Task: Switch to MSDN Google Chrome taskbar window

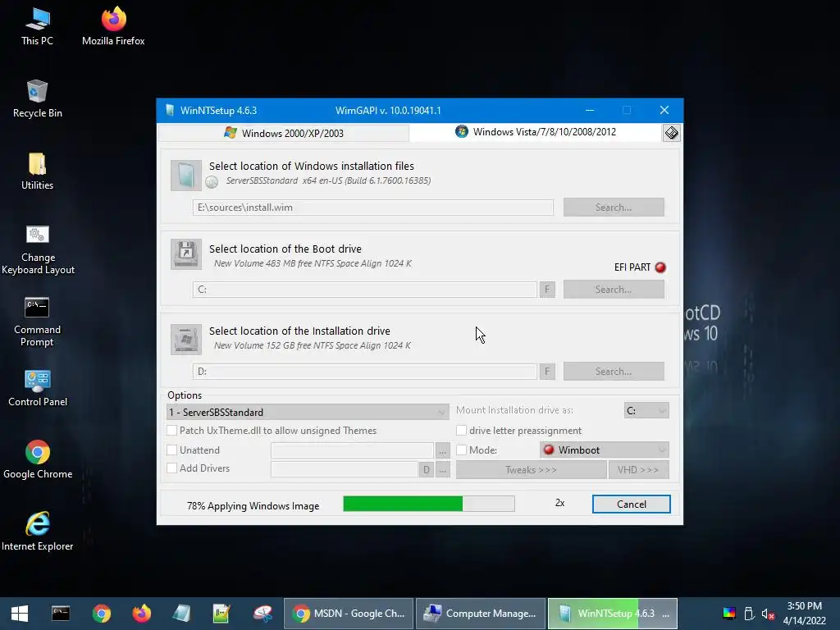Action: pos(348,614)
